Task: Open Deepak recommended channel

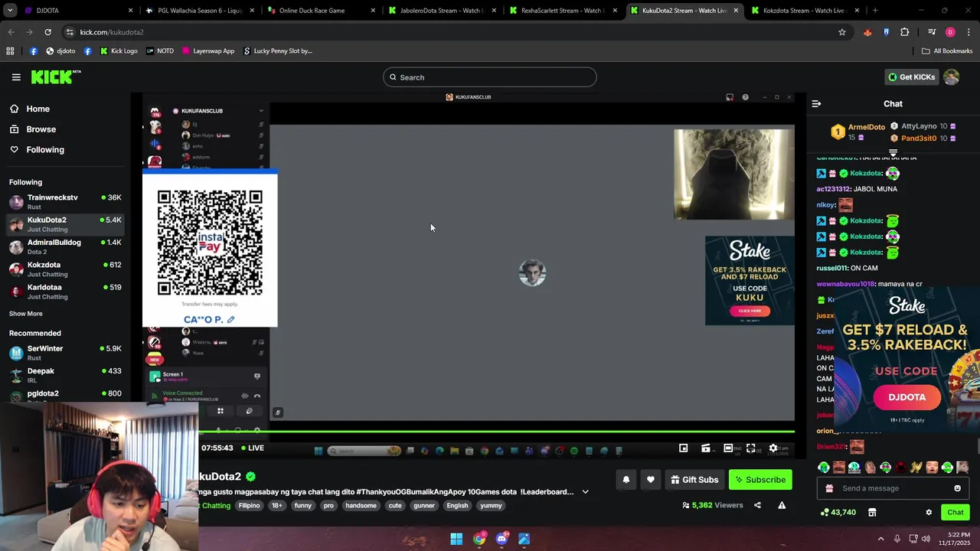Action: pyautogui.click(x=65, y=375)
